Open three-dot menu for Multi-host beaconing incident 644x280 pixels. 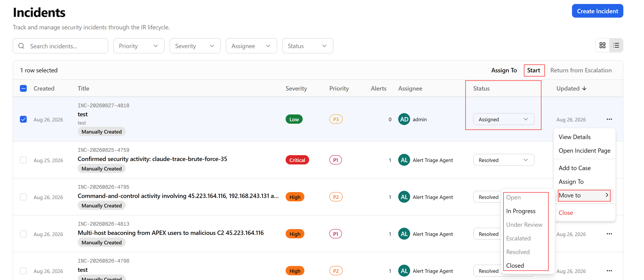point(609,234)
